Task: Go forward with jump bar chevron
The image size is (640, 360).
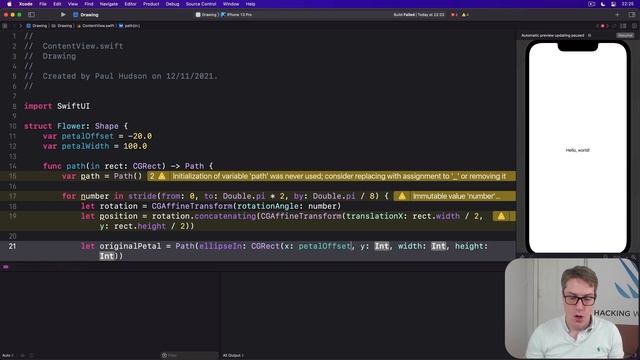Action: [21, 26]
